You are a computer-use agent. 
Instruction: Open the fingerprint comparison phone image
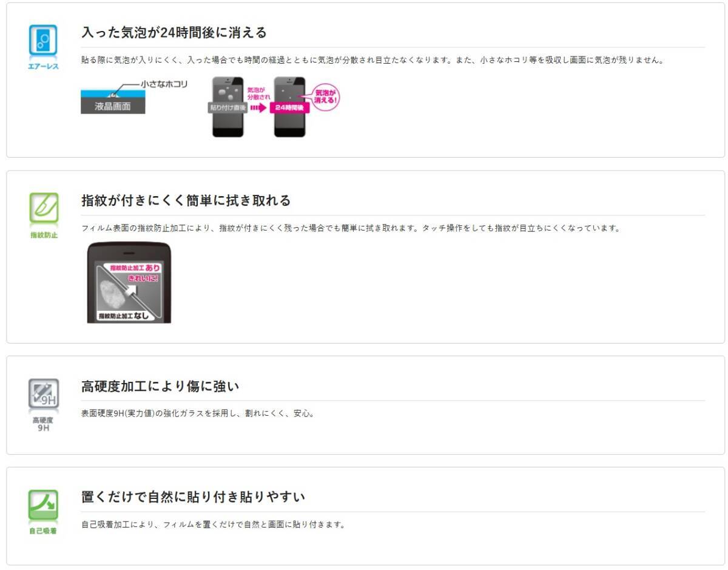(129, 283)
